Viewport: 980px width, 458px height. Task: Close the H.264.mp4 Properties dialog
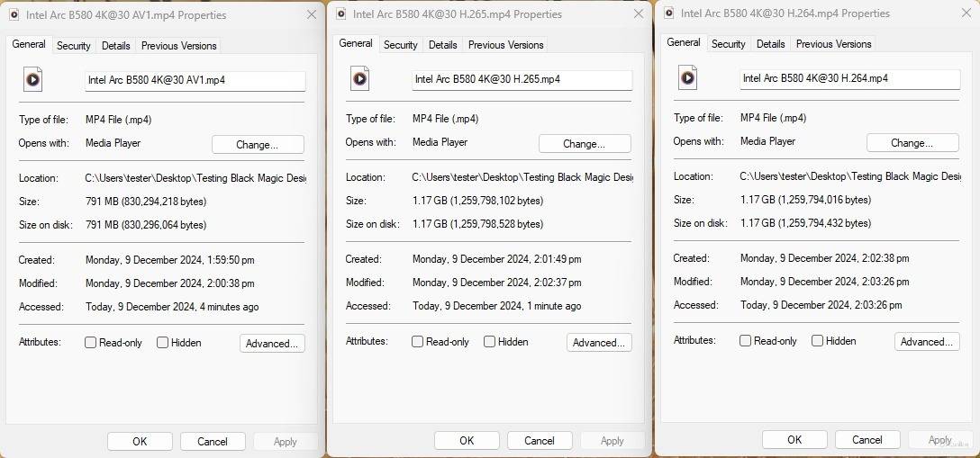point(966,13)
